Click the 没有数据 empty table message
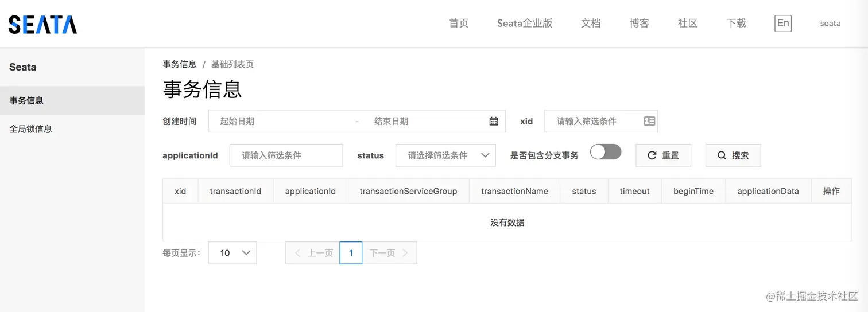The width and height of the screenshot is (868, 312). pyautogui.click(x=507, y=222)
